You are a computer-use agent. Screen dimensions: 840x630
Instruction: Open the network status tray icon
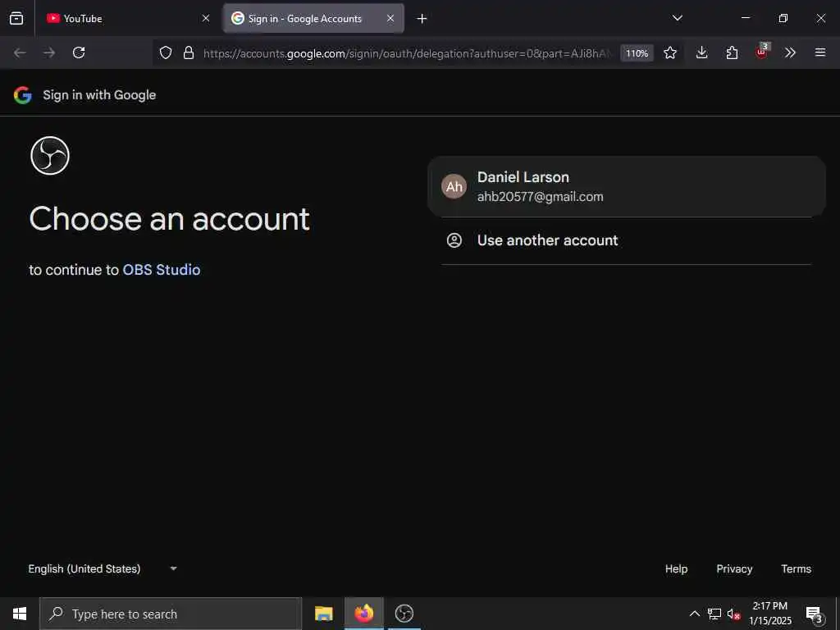pos(714,614)
